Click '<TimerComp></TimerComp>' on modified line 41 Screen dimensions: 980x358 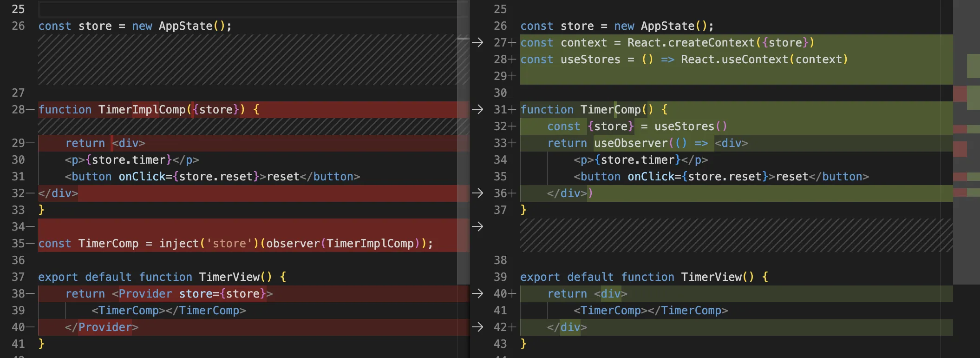click(x=651, y=311)
